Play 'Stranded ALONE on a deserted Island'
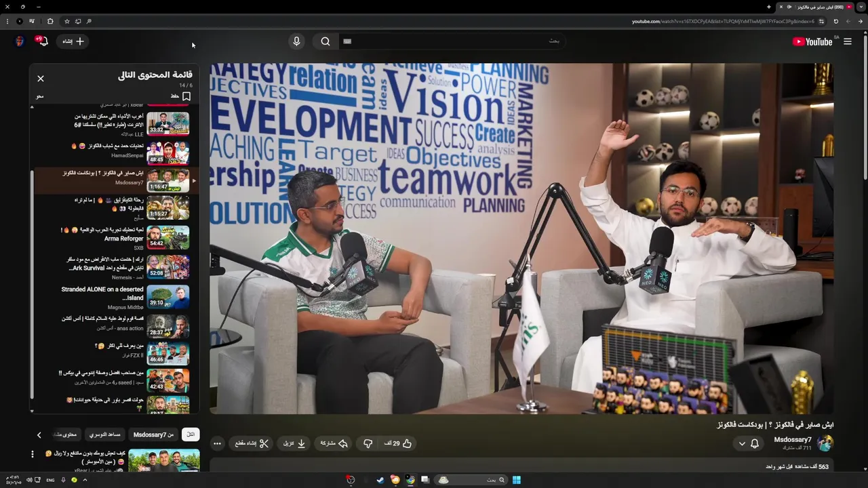Viewport: 868px width, 488px height. coord(117,297)
